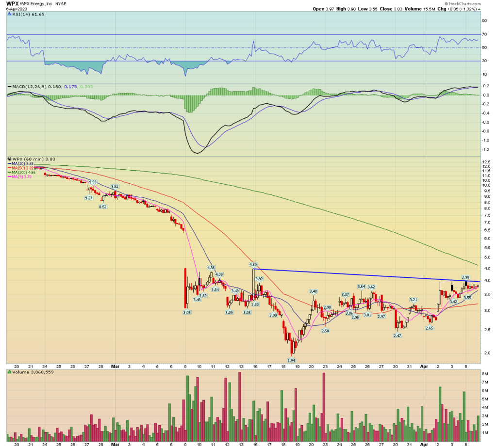This screenshot has height=448, width=497.
Task: Click the 'Open 3.97' header value
Action: 323,9
